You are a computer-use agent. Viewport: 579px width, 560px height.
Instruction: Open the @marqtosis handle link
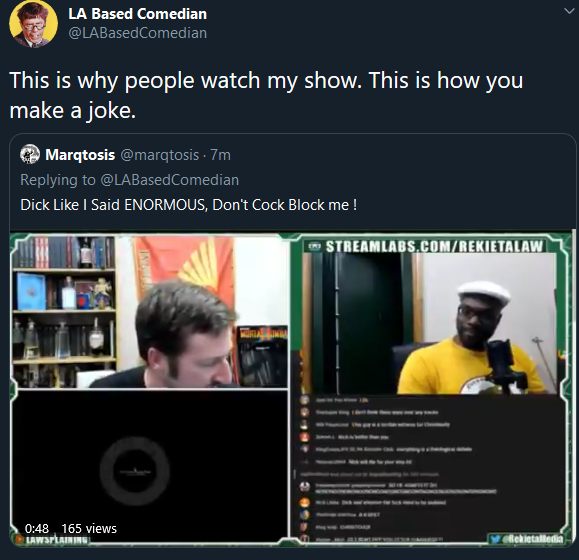(x=160, y=155)
